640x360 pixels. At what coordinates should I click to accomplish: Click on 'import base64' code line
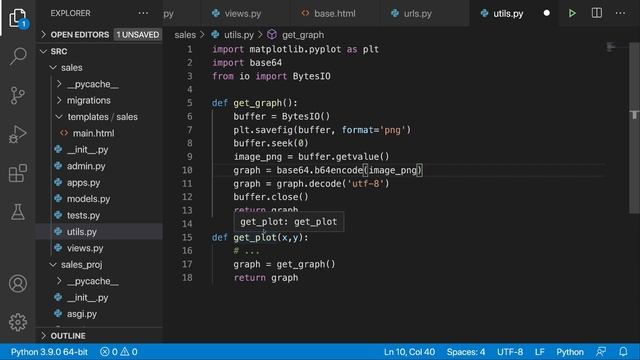pos(247,62)
